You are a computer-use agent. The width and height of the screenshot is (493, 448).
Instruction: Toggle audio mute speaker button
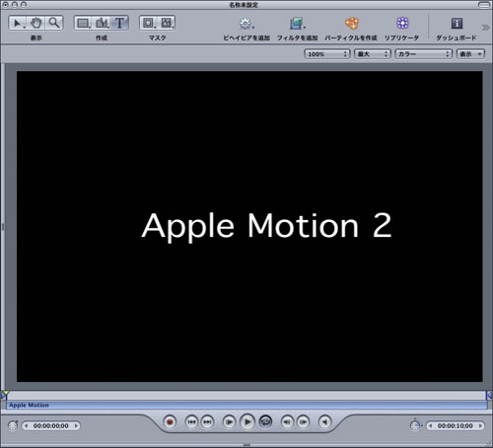[324, 422]
